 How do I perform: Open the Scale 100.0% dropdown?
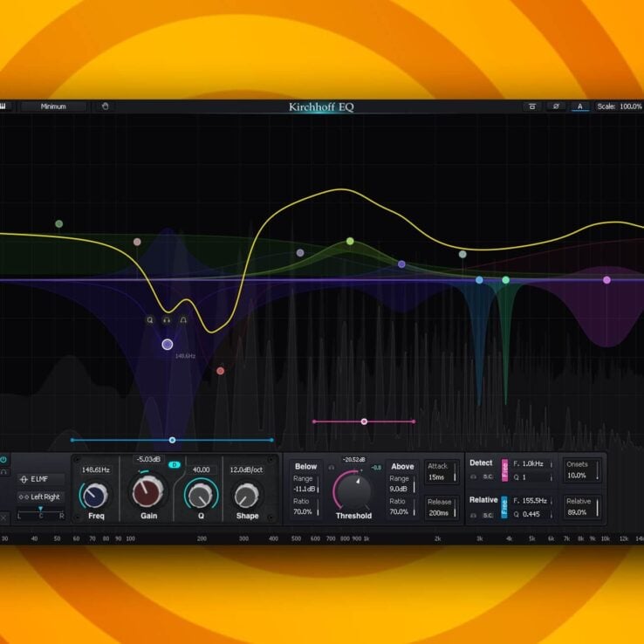click(x=620, y=106)
